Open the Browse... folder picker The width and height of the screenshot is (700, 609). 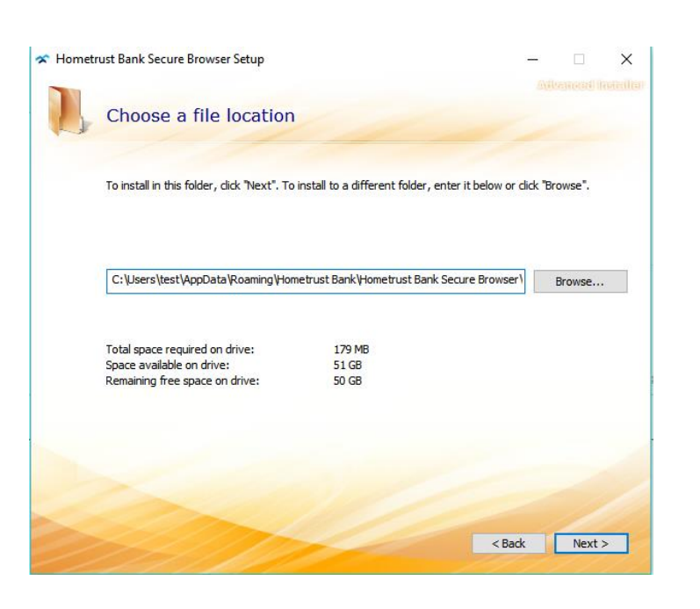581,281
